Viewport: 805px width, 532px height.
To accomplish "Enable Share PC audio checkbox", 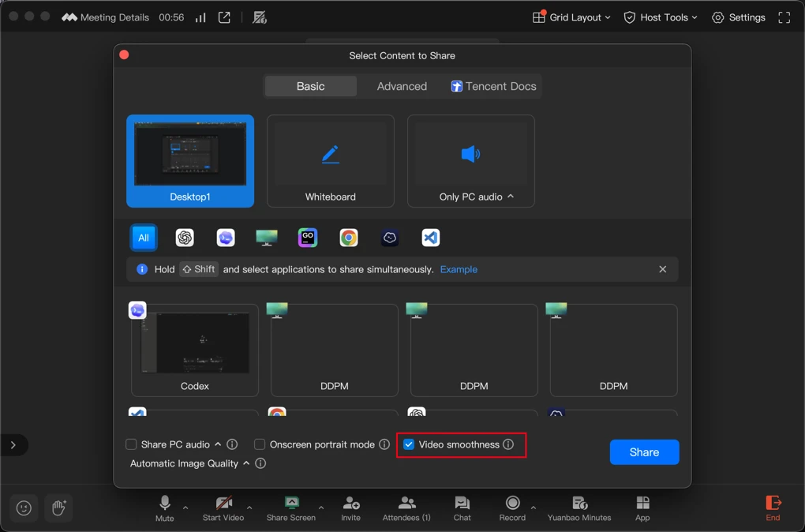I will point(132,444).
